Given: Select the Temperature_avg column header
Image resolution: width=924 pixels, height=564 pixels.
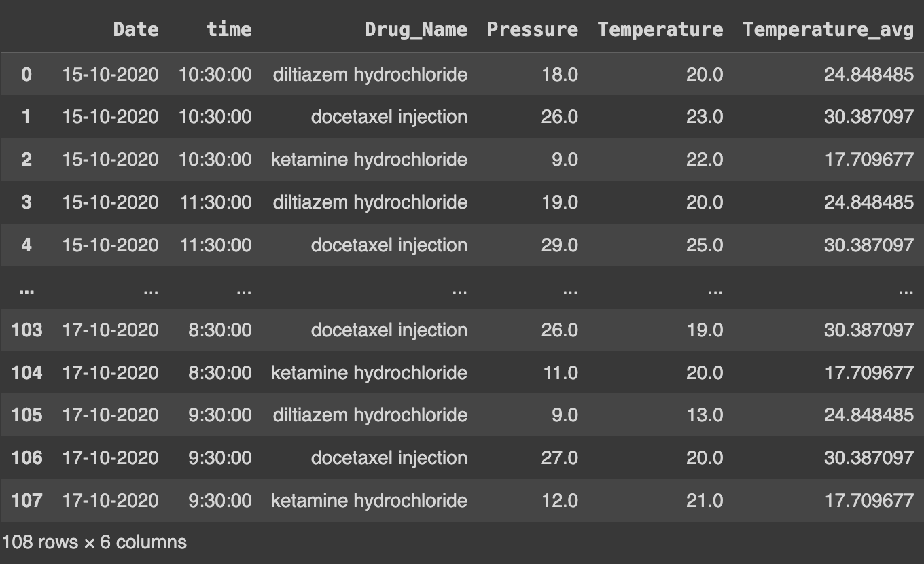Looking at the screenshot, I should tap(828, 29).
